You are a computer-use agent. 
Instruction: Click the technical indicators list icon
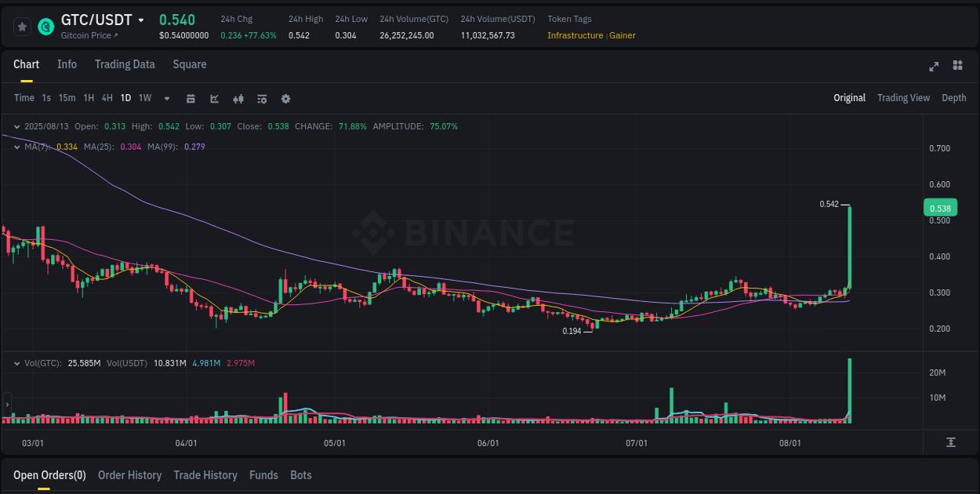262,99
